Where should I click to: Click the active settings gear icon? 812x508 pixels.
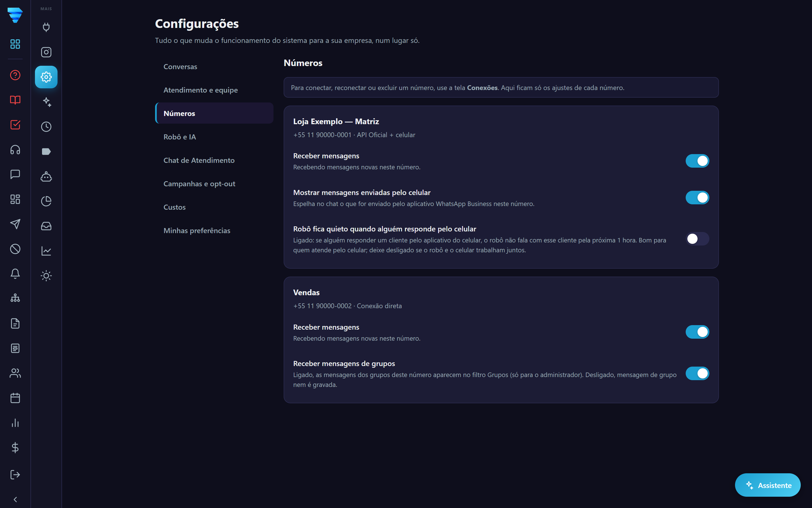46,77
